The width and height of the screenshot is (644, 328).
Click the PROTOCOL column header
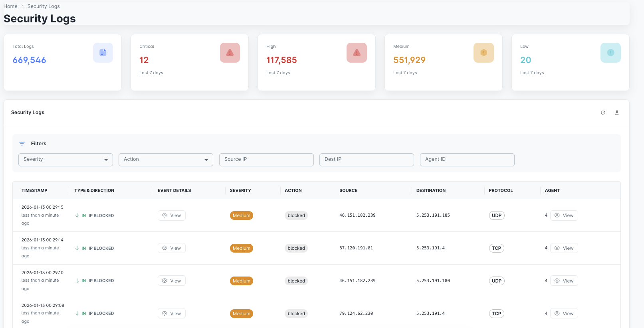[501, 191]
